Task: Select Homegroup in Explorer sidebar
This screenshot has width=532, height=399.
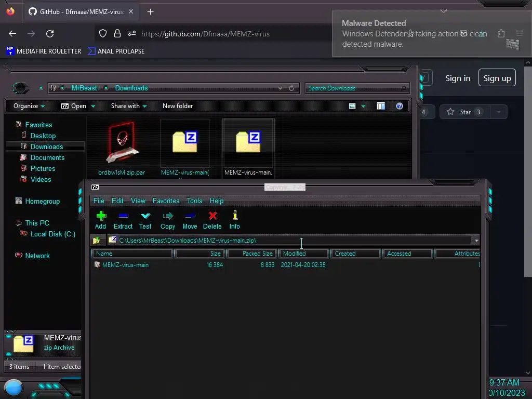Action: pos(43,202)
